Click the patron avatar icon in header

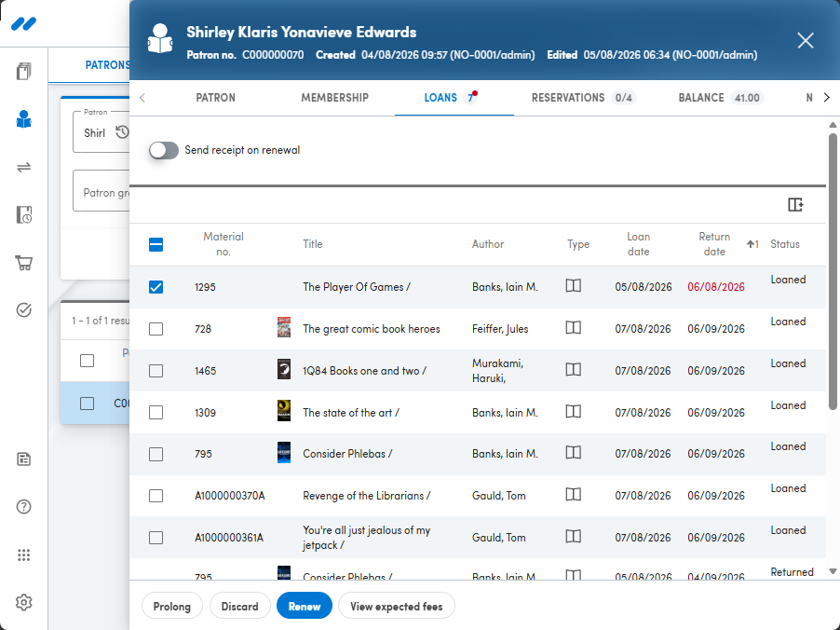(x=160, y=38)
